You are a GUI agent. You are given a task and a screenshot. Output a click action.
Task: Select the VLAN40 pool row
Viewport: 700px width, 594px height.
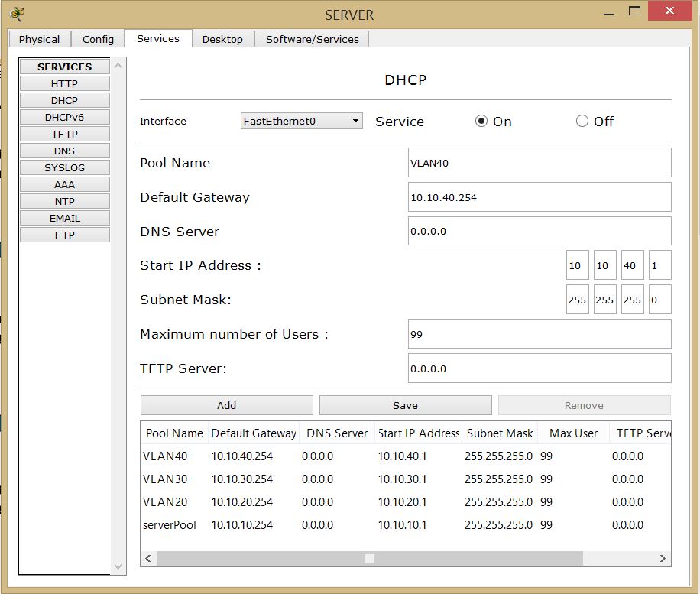[405, 456]
